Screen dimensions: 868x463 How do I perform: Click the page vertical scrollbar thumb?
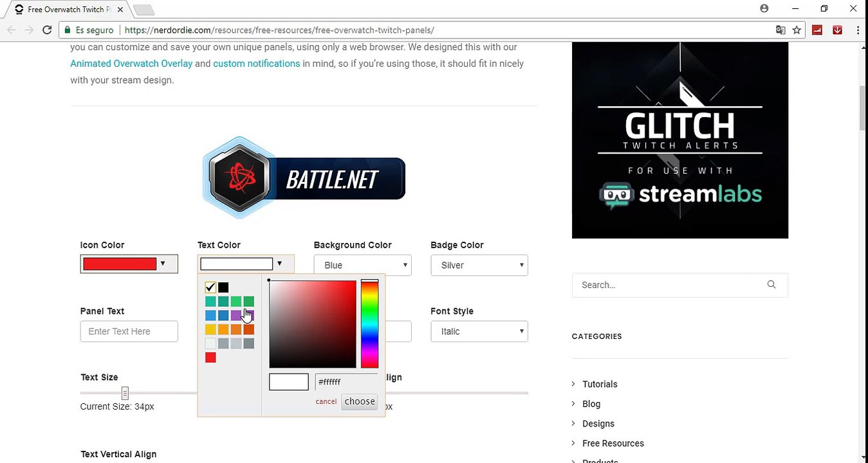[x=863, y=107]
